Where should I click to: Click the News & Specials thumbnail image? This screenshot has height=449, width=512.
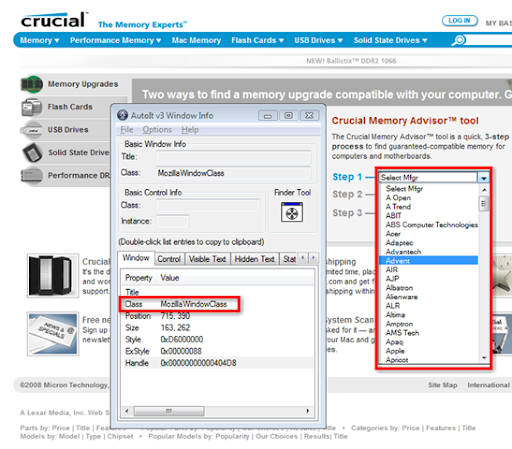(53, 334)
